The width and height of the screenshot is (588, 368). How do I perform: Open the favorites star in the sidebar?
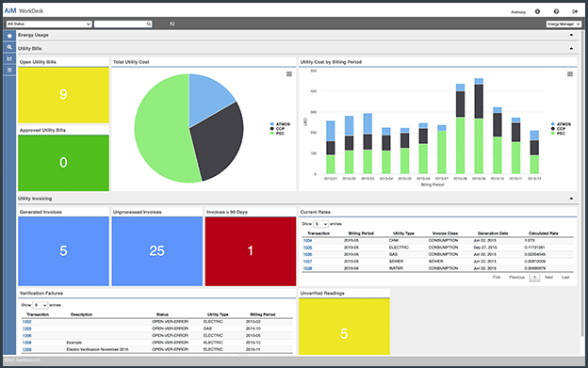(x=9, y=36)
